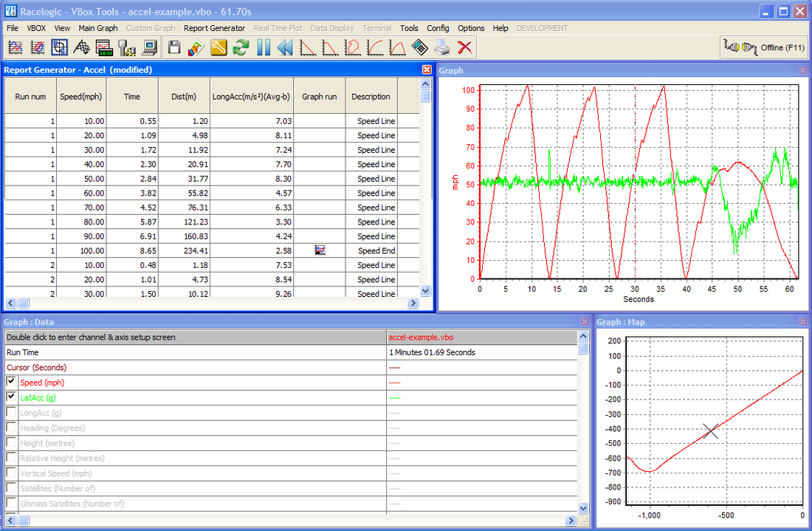The width and height of the screenshot is (812, 531).
Task: Select the 234.41 distance cell
Action: pos(184,251)
